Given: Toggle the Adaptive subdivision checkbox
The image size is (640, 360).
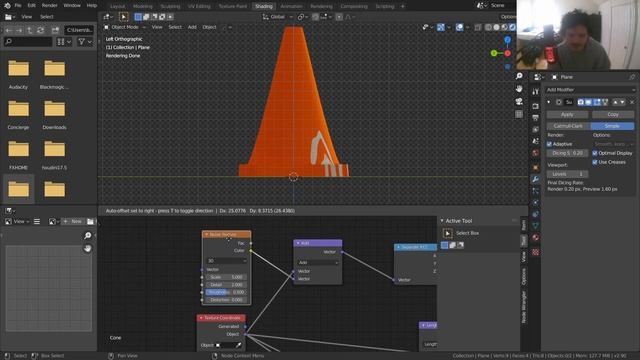Looking at the screenshot, I should coord(549,144).
